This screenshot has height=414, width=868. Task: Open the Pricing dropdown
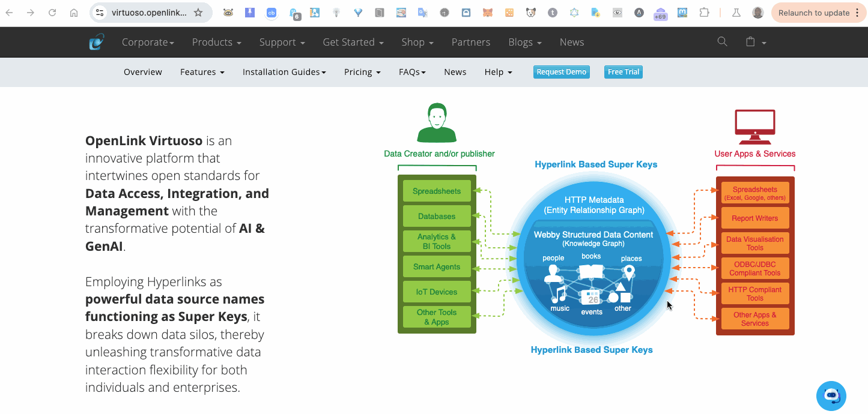(362, 72)
